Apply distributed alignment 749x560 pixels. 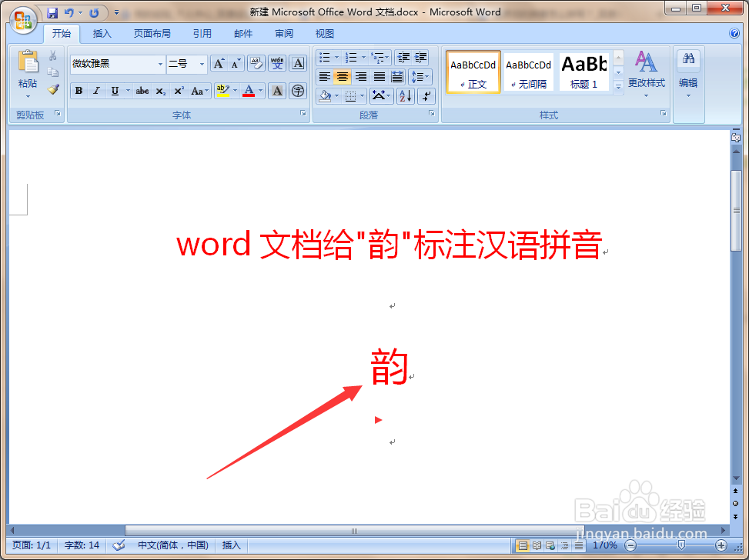[x=397, y=76]
